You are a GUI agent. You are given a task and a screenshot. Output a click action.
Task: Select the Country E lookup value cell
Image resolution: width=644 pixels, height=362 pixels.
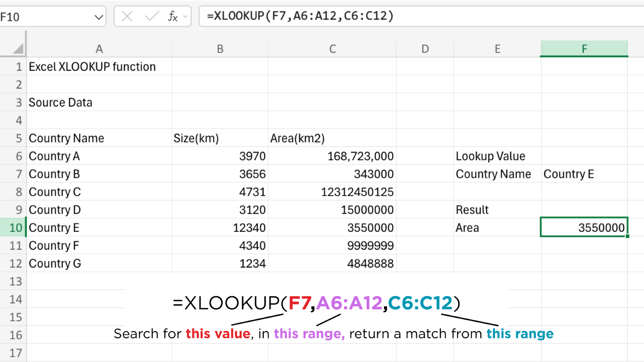(x=584, y=174)
